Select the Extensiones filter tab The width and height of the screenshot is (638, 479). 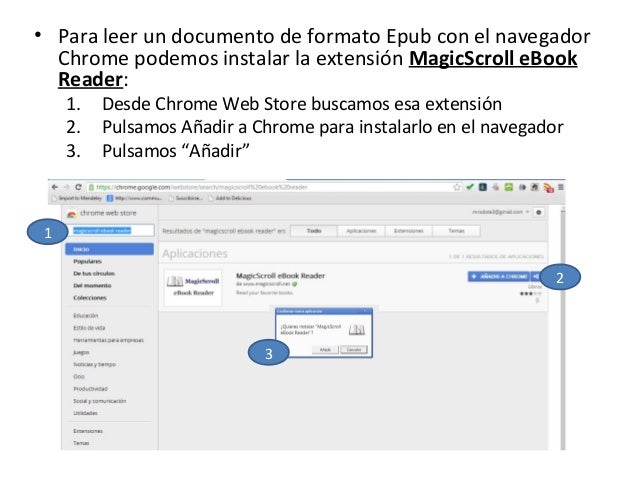pos(409,231)
